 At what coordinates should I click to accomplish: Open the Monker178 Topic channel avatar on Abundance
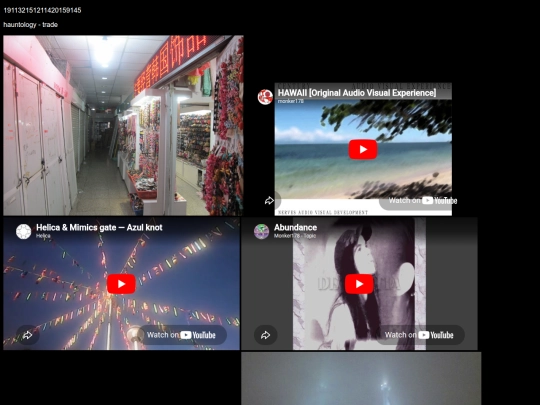261,231
